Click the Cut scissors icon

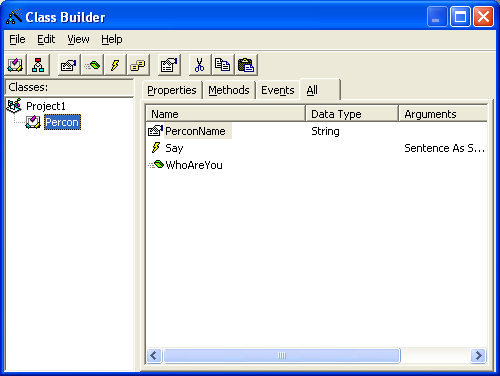pos(199,65)
